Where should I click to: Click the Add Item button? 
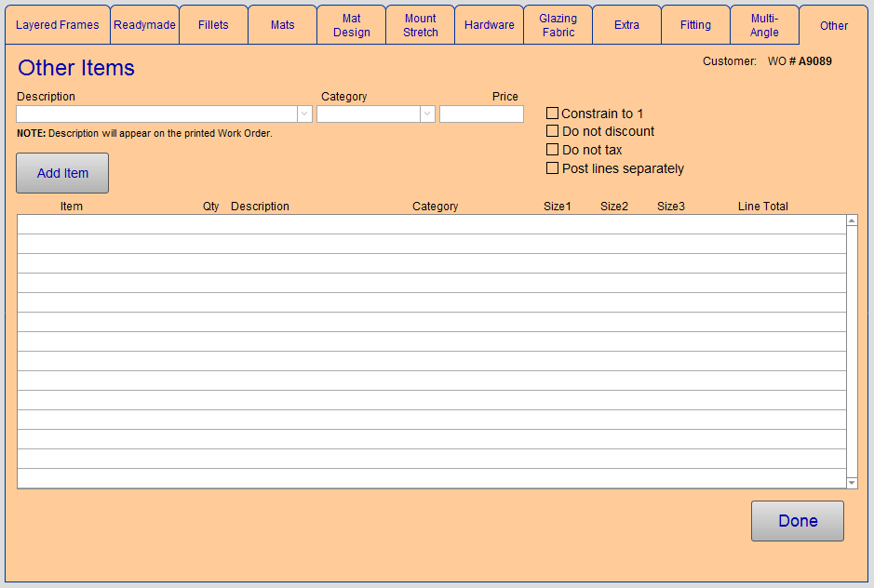pyautogui.click(x=62, y=173)
